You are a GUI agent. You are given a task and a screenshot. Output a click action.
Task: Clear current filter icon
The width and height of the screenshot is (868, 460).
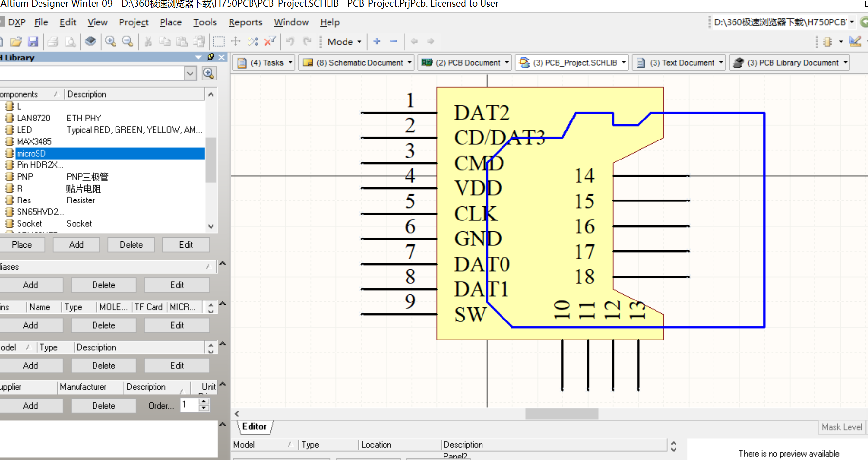click(x=270, y=41)
